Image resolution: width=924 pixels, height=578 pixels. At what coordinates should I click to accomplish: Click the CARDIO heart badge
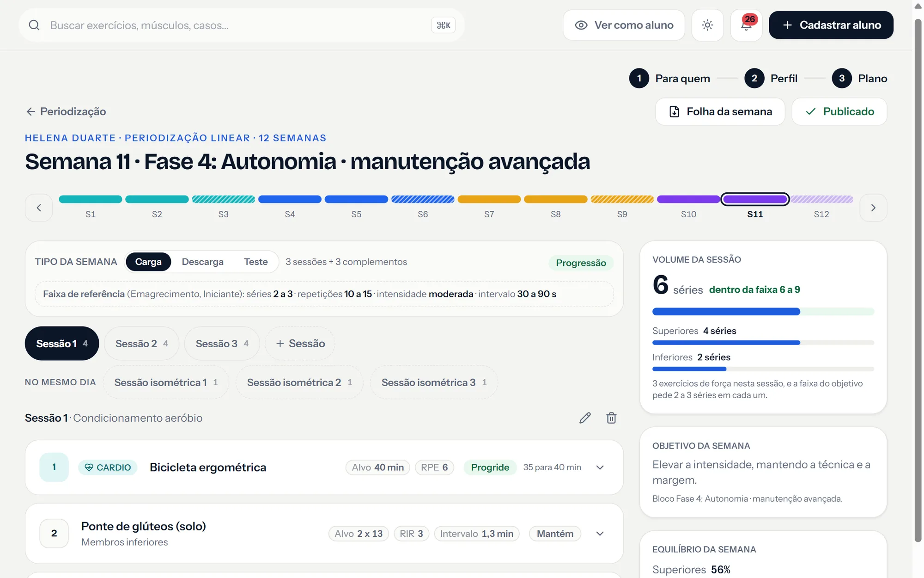coord(108,467)
